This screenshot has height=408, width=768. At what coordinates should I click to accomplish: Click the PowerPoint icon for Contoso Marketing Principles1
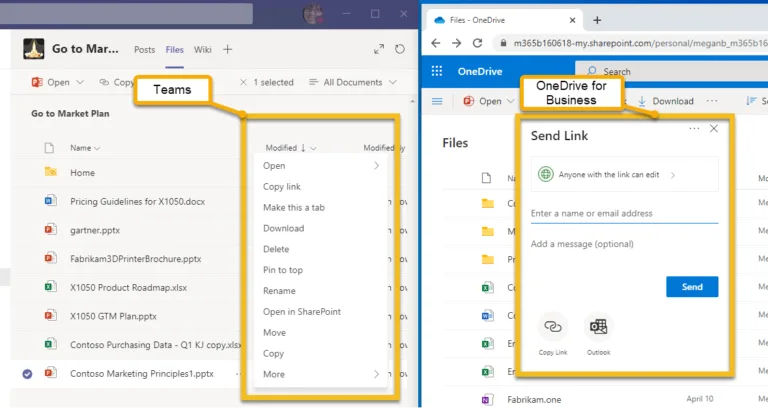[x=50, y=373]
